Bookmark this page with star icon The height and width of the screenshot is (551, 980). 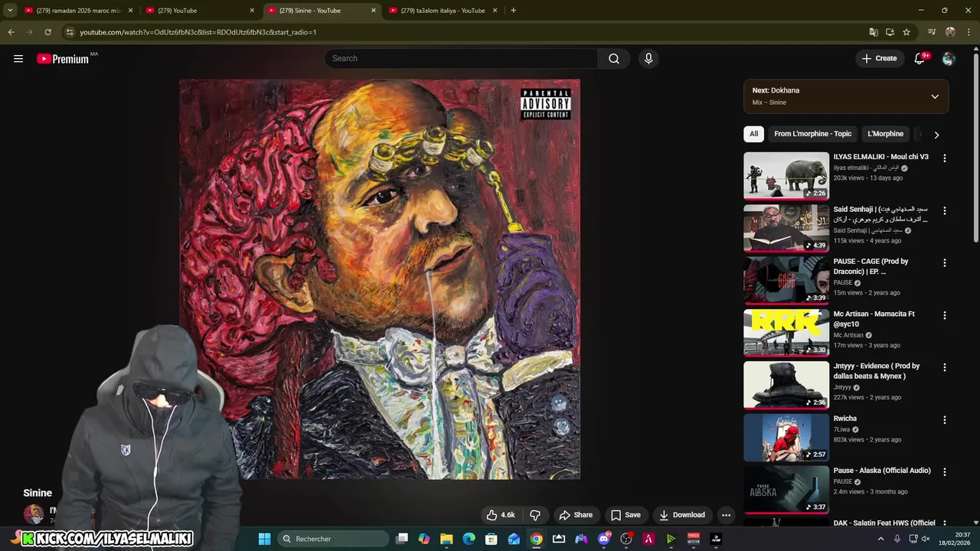906,32
